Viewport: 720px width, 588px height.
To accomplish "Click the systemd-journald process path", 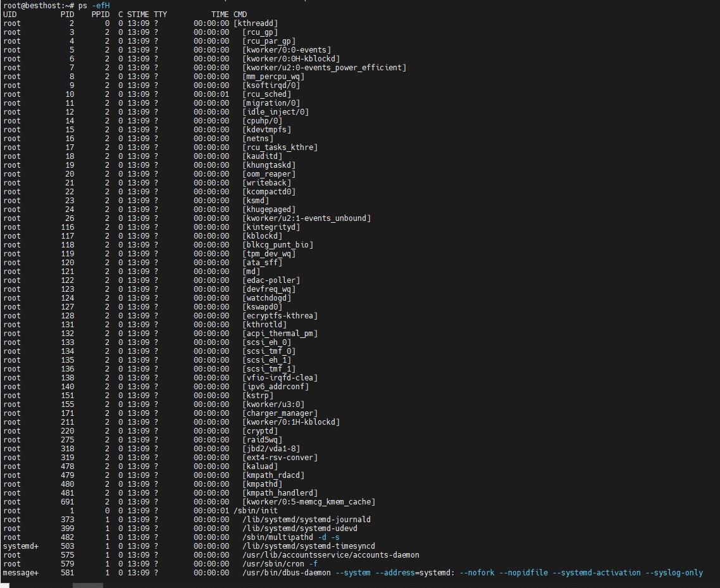I will [306, 520].
